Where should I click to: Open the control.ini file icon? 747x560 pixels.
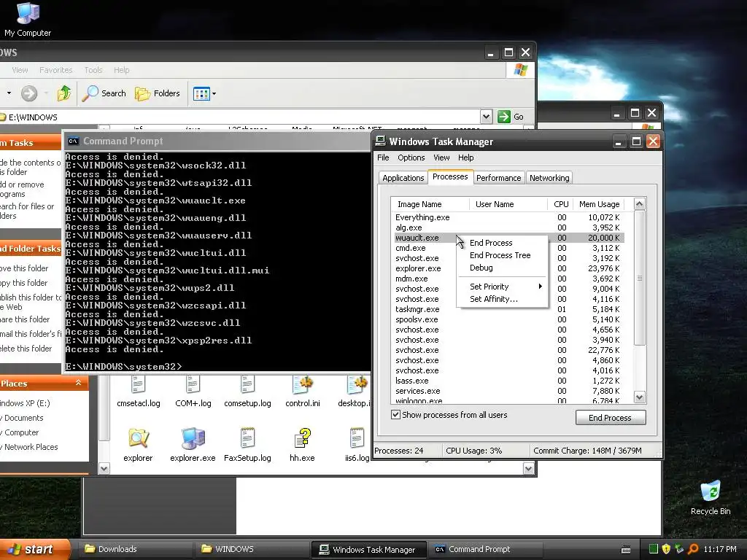(303, 392)
